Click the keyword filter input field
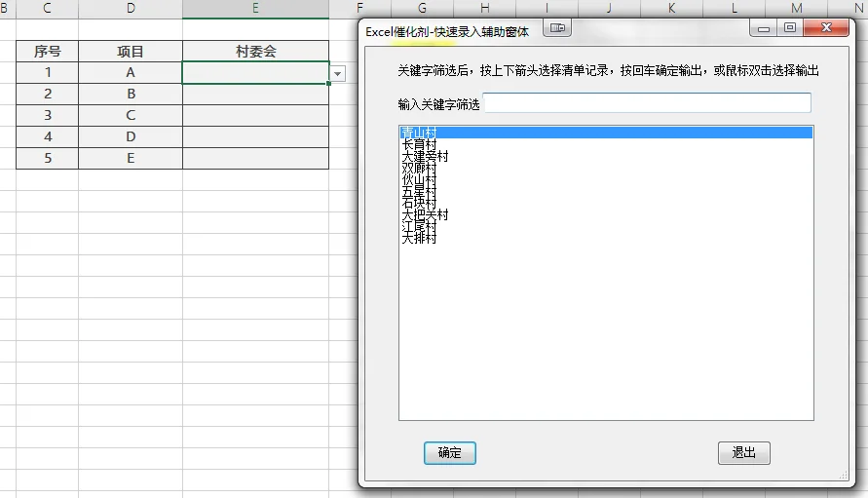 point(647,103)
